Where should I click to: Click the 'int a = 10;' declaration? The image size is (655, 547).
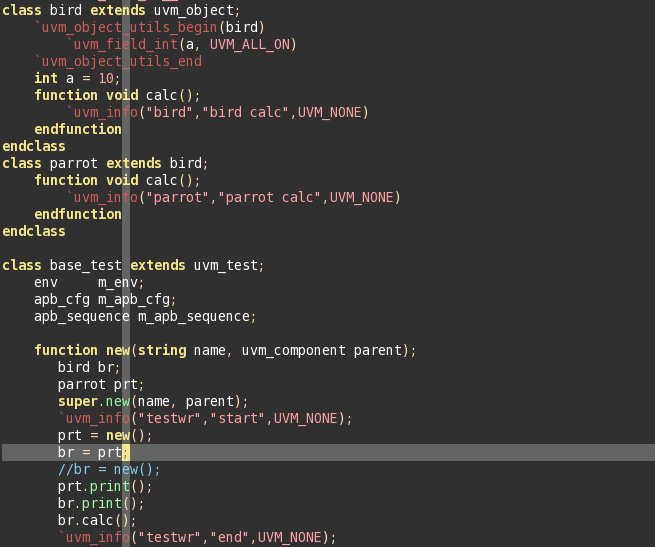pyautogui.click(x=77, y=78)
